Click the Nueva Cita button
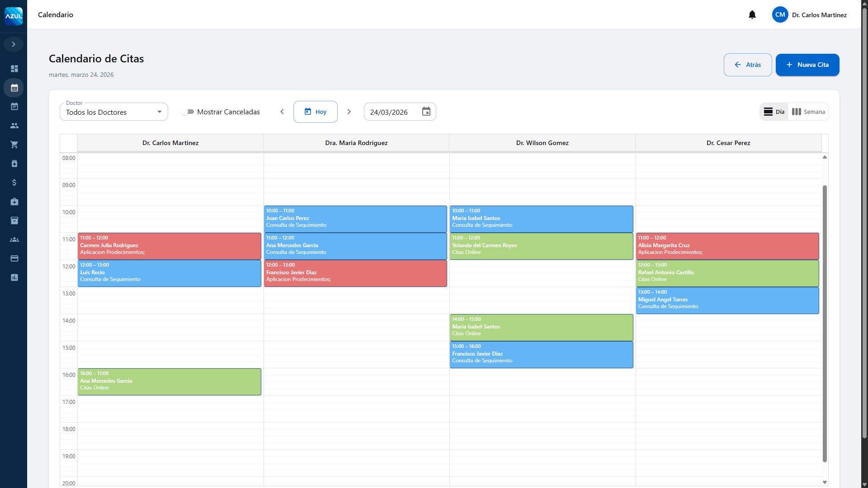The height and width of the screenshot is (488, 868). pos(807,65)
